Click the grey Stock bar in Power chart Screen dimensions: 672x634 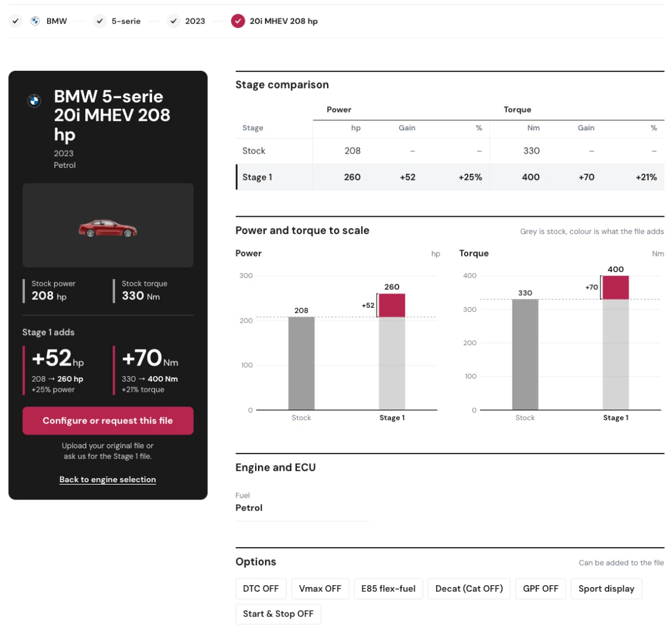pyautogui.click(x=301, y=363)
